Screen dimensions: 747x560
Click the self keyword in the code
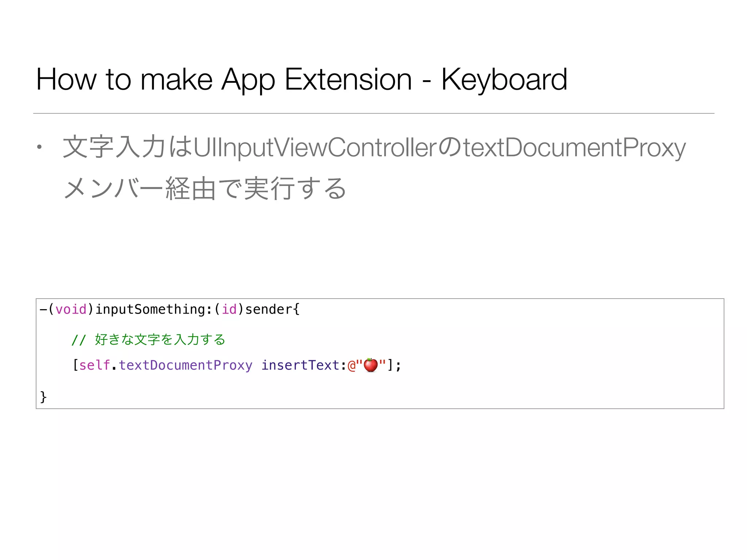coord(94,365)
